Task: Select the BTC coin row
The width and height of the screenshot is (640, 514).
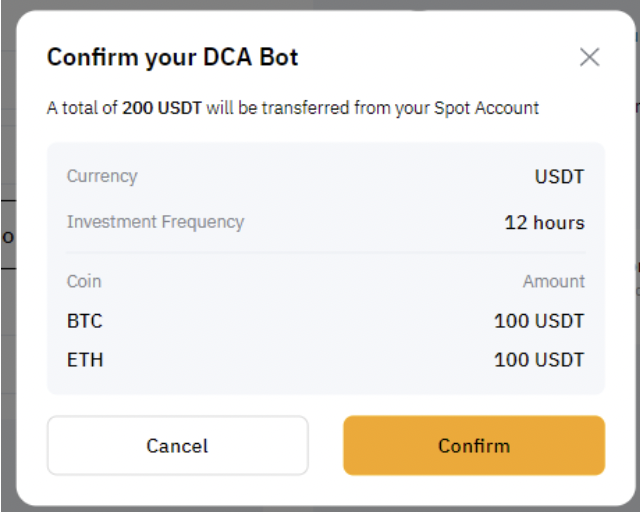Action: 326,321
